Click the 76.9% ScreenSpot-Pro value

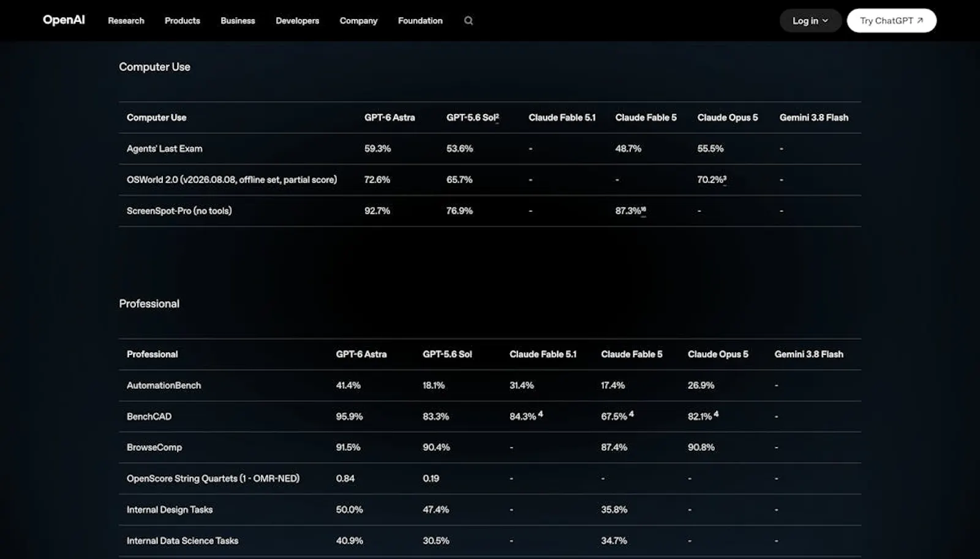coord(459,211)
